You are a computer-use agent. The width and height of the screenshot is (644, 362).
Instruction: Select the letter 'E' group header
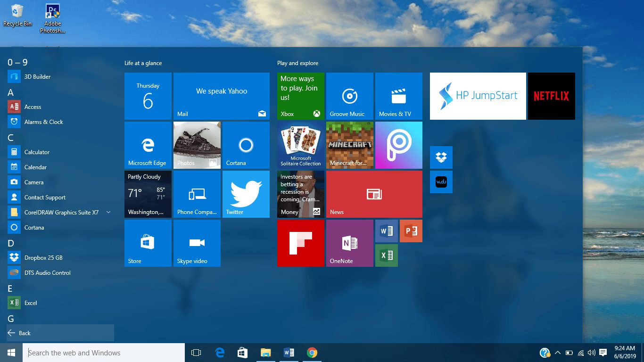pos(10,288)
